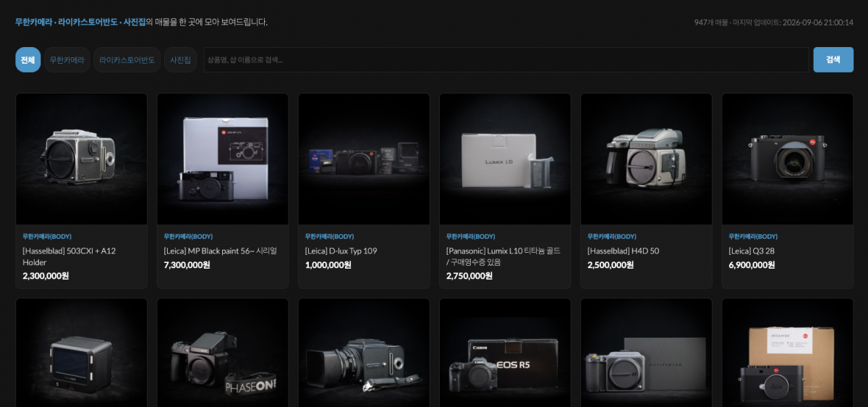This screenshot has height=407, width=868.
Task: Click the "무한카메라 · 라이카스토어반도 · 사진집" header text
Action: pos(80,22)
